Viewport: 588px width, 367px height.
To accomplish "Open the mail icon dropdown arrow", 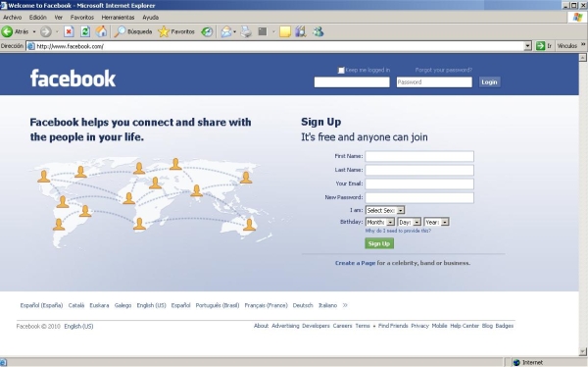I will [x=235, y=32].
